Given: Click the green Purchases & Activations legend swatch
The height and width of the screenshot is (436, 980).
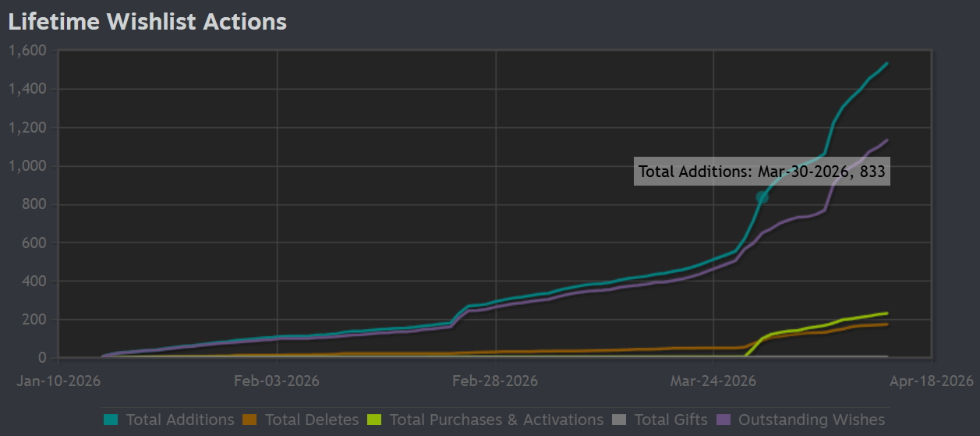Looking at the screenshot, I should tap(374, 420).
